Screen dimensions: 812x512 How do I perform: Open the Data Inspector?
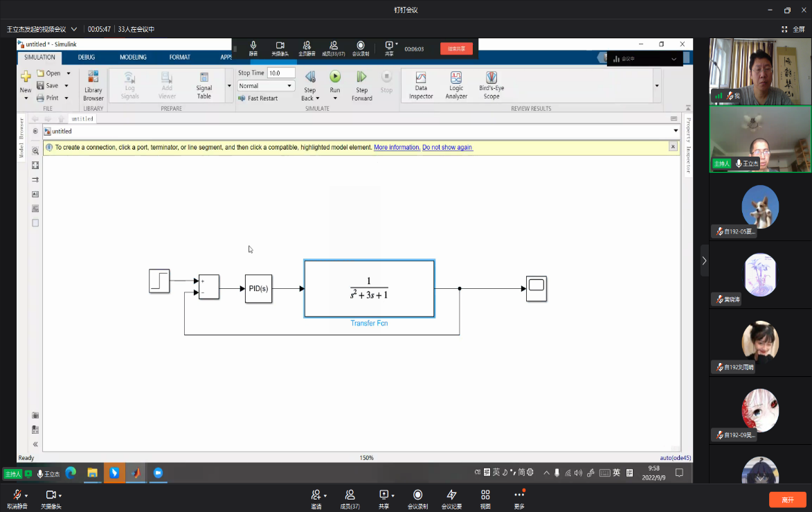(x=421, y=85)
